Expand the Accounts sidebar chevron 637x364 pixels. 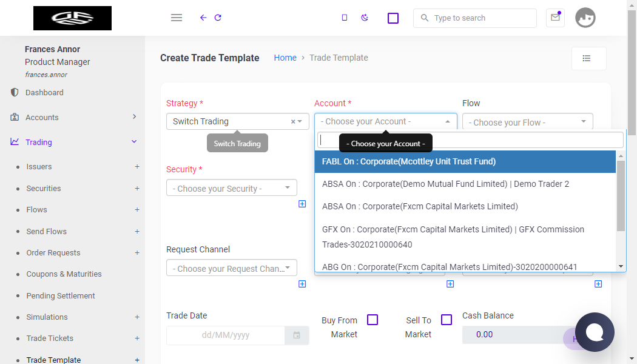tap(135, 116)
